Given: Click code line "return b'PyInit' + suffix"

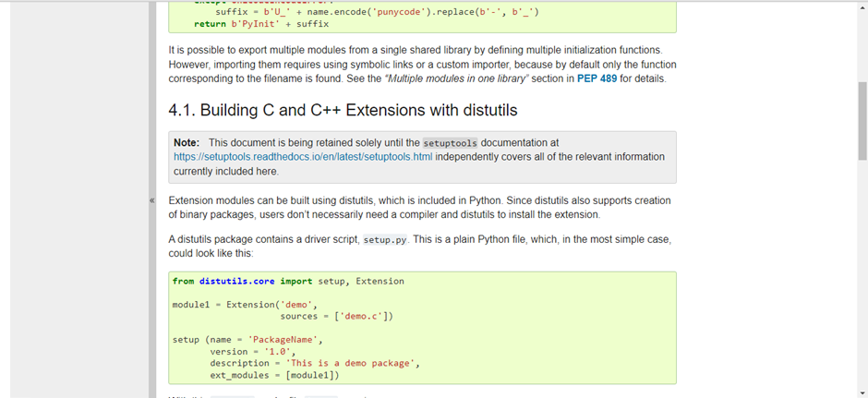Looking at the screenshot, I should [x=261, y=24].
